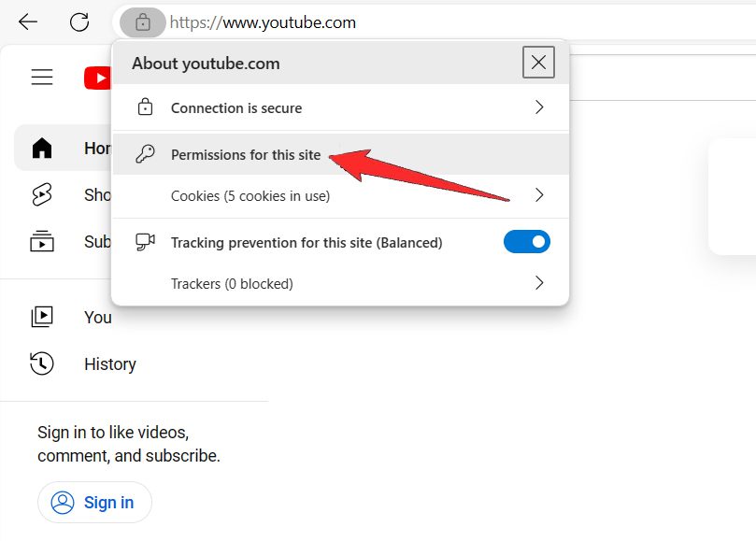The image size is (756, 541).
Task: Expand the Connection is secure details
Action: pyautogui.click(x=539, y=107)
